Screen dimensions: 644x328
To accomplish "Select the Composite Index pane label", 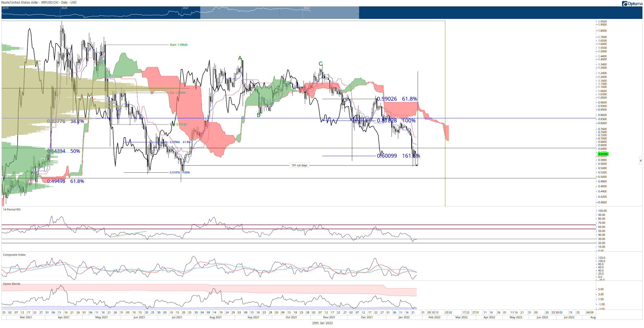I will [14, 255].
